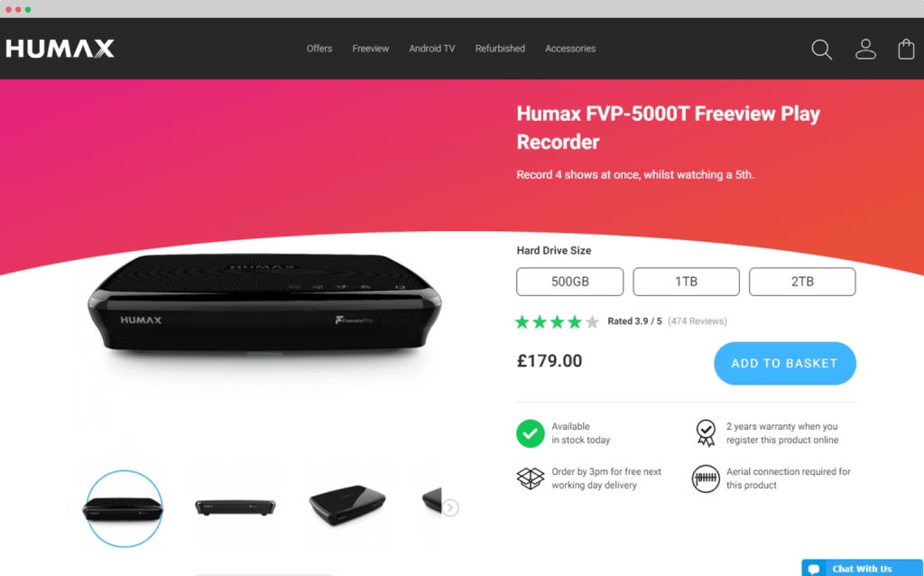Screen dimensions: 924x576
Task: Select the front-view product thumbnail
Action: click(236, 507)
